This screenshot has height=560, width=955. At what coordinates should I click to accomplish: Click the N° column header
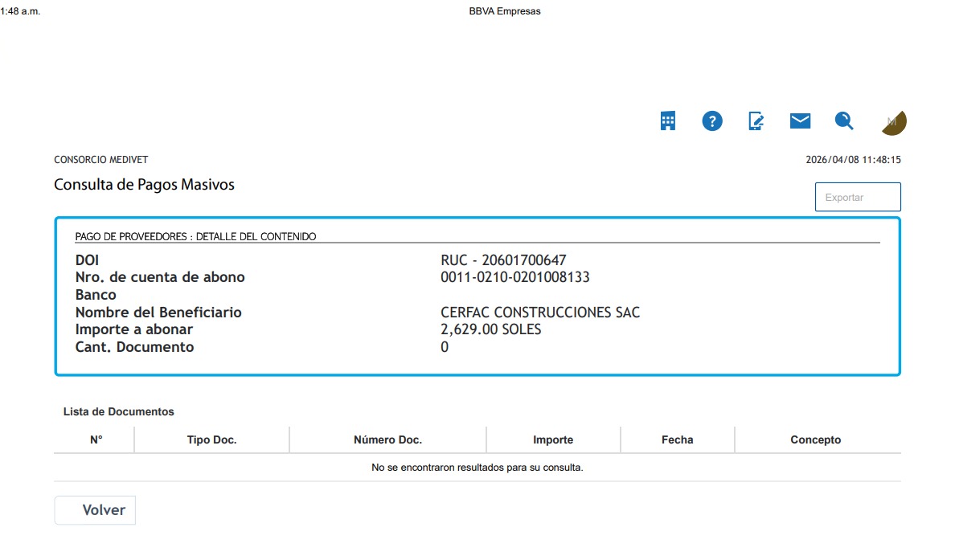tap(96, 439)
